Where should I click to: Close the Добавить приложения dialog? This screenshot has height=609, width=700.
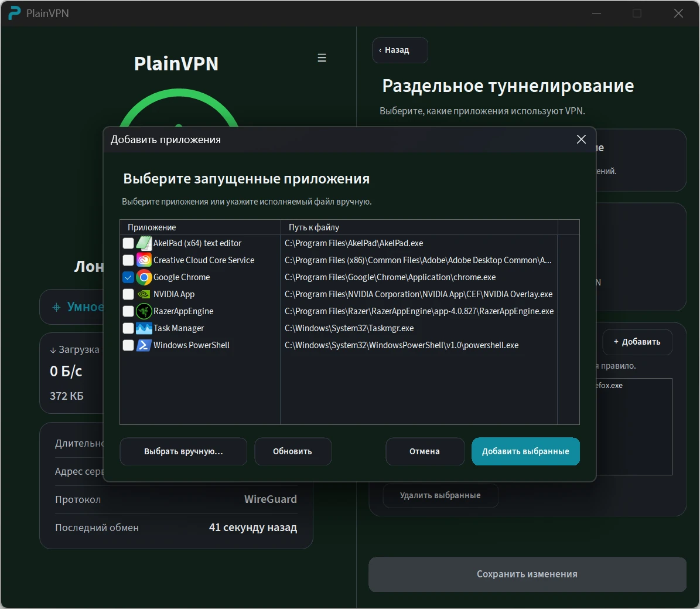(x=581, y=140)
